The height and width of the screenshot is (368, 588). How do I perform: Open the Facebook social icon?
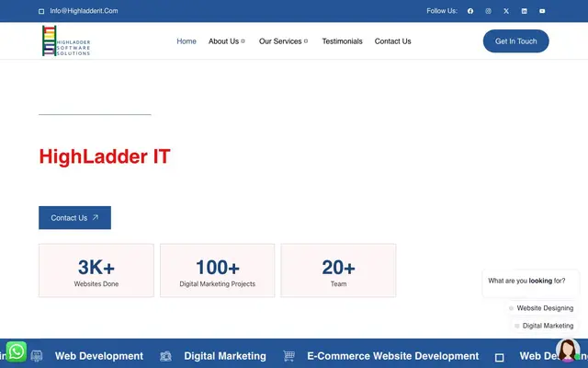coord(470,11)
